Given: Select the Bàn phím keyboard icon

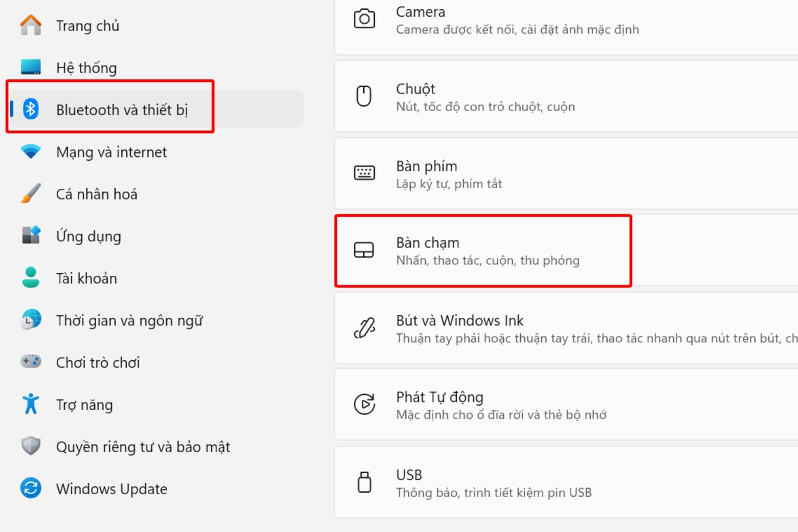Looking at the screenshot, I should (x=364, y=173).
